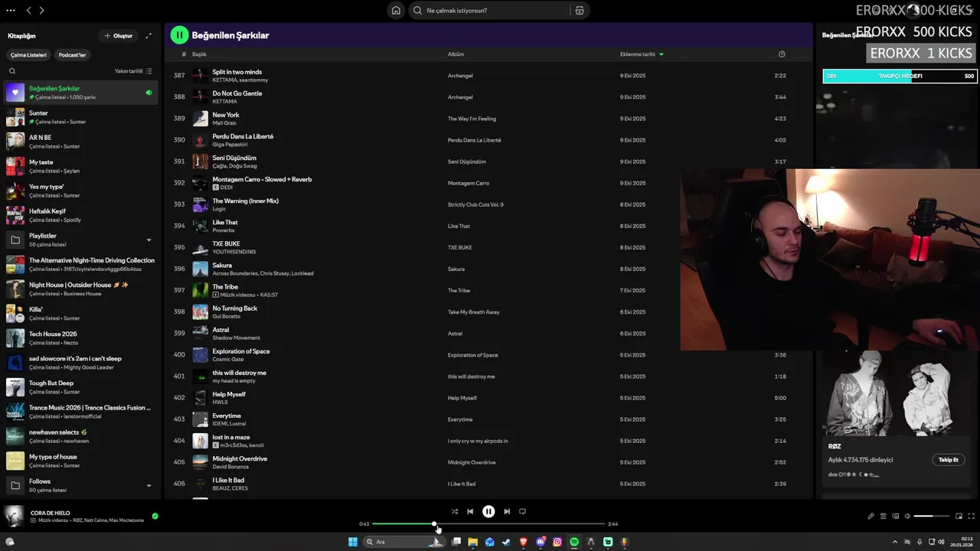
Task: Open Instagram from the taskbar
Action: pos(557,542)
